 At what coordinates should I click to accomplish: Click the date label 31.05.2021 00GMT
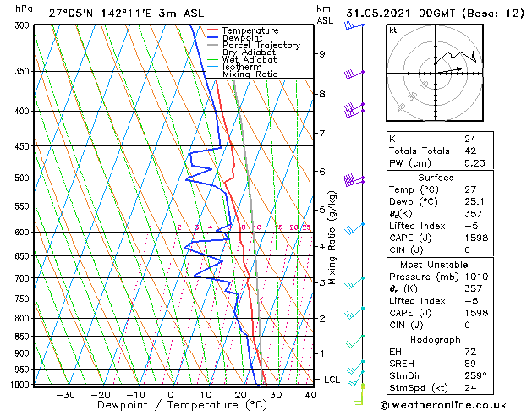[x=400, y=14]
